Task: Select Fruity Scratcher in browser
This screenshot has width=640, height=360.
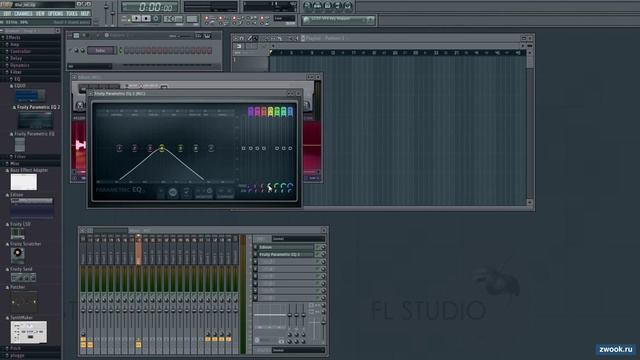Action: point(25,244)
